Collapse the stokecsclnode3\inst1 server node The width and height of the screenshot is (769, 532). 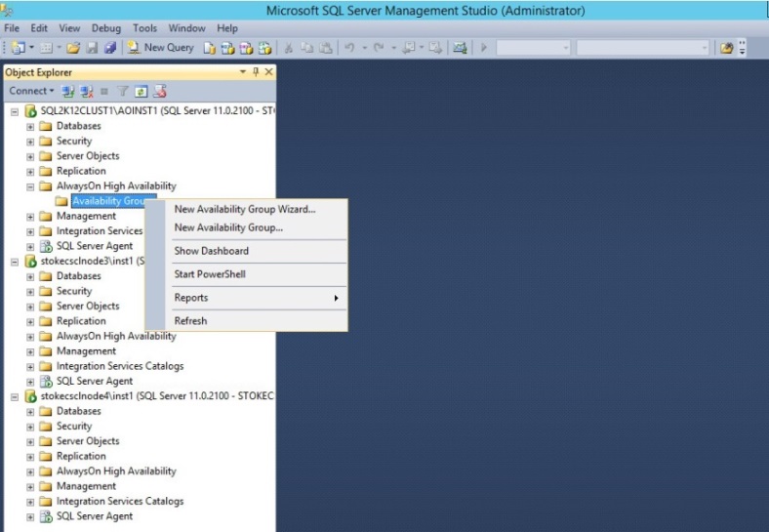[15, 262]
